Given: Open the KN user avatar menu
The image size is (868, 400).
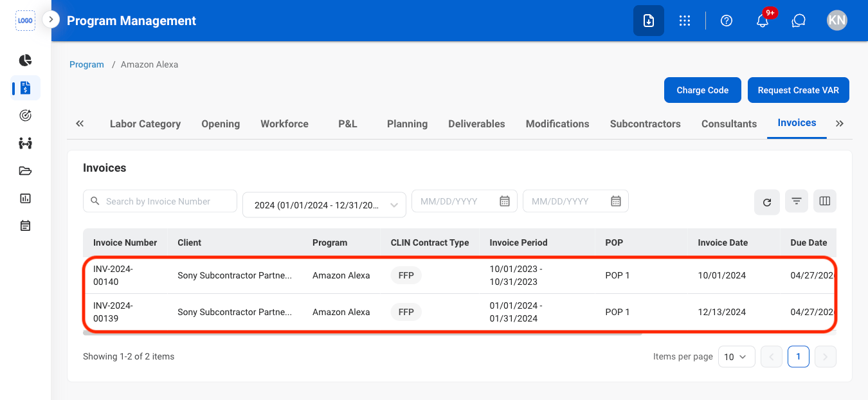Looking at the screenshot, I should (x=837, y=21).
